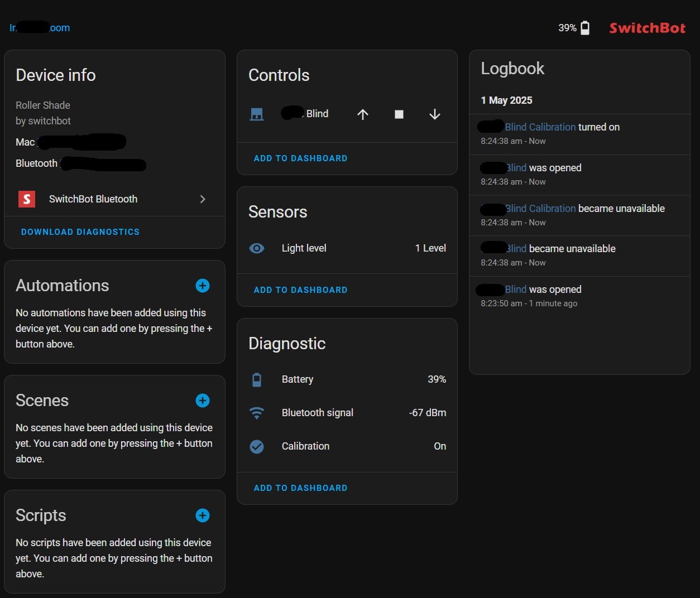The image size is (700, 598).
Task: Add a new scene with plus button
Action: click(203, 401)
